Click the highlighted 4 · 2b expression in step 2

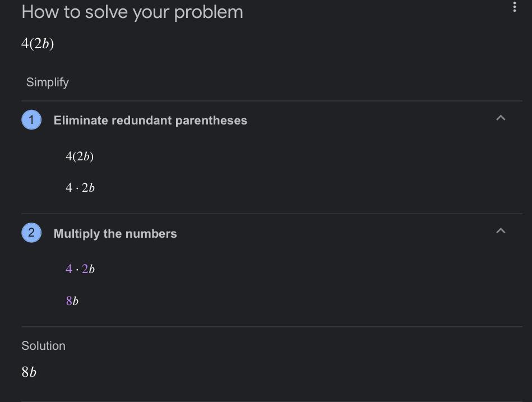click(x=80, y=269)
